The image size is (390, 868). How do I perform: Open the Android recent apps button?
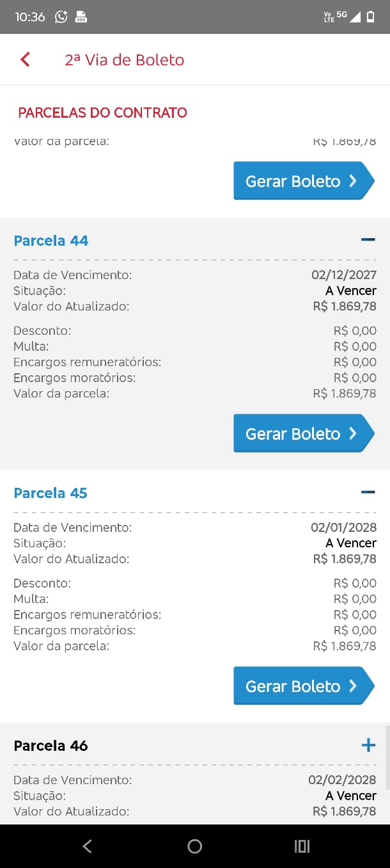[302, 846]
